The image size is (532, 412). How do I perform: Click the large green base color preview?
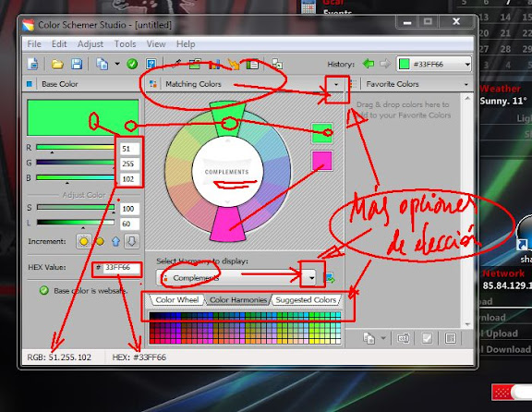tap(83, 117)
